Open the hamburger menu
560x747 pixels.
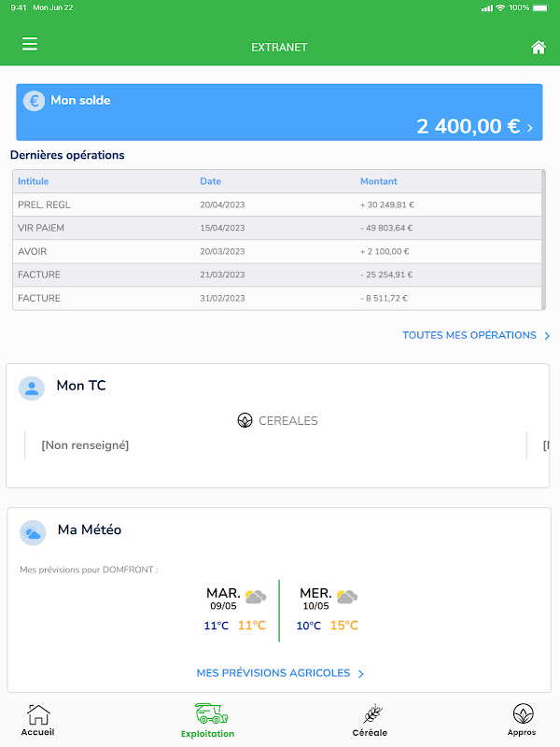tap(30, 44)
